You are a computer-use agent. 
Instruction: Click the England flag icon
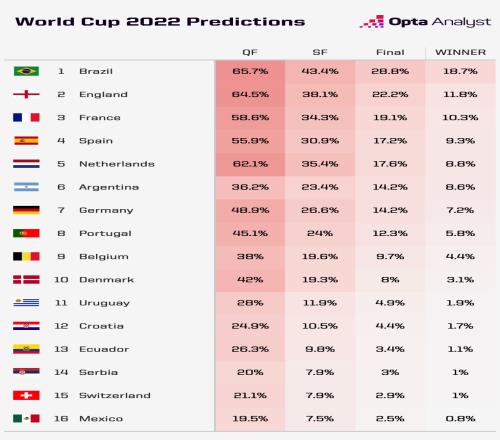point(26,94)
